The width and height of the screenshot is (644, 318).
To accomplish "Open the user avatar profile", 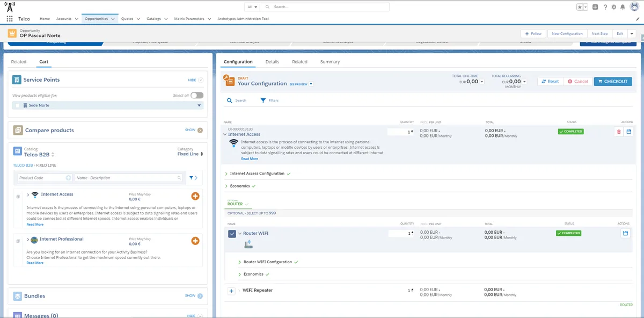I will tap(633, 7).
